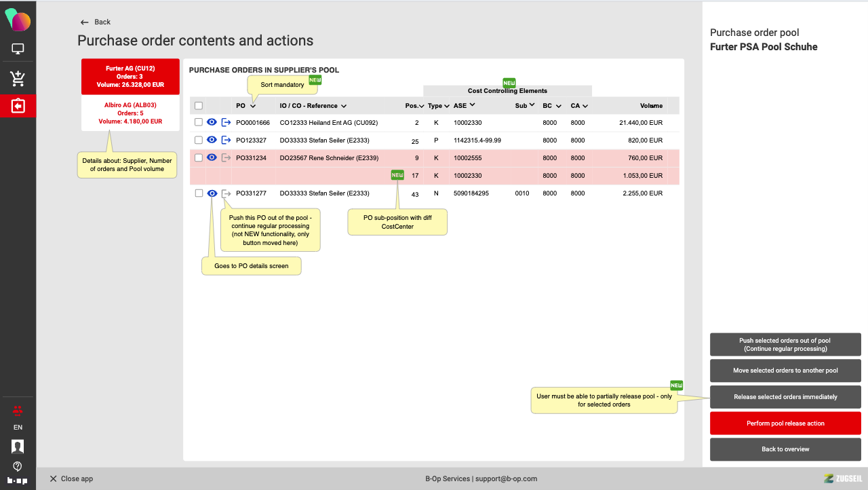
Task: Select the checkbox for PO331277
Action: (199, 193)
